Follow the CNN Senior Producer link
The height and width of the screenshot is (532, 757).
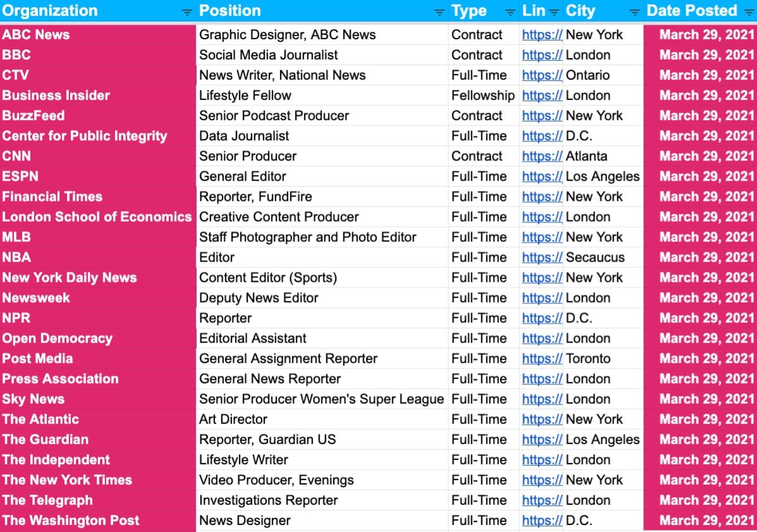pos(542,156)
